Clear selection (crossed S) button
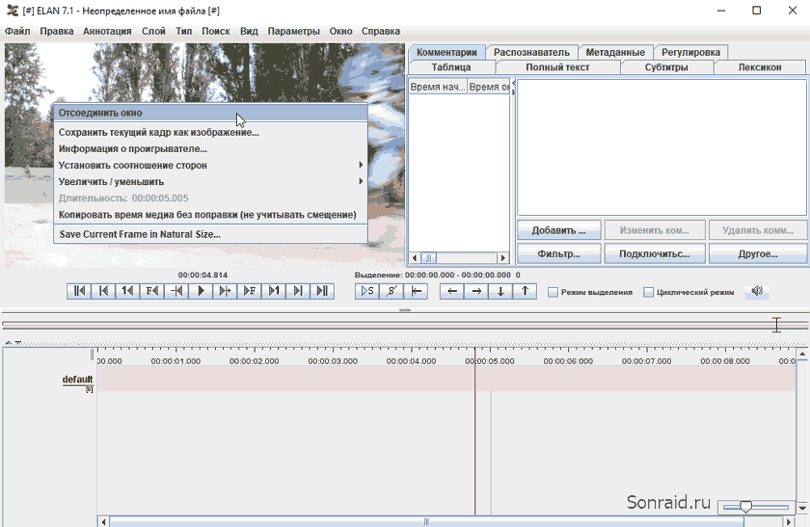The image size is (810, 527). point(391,291)
